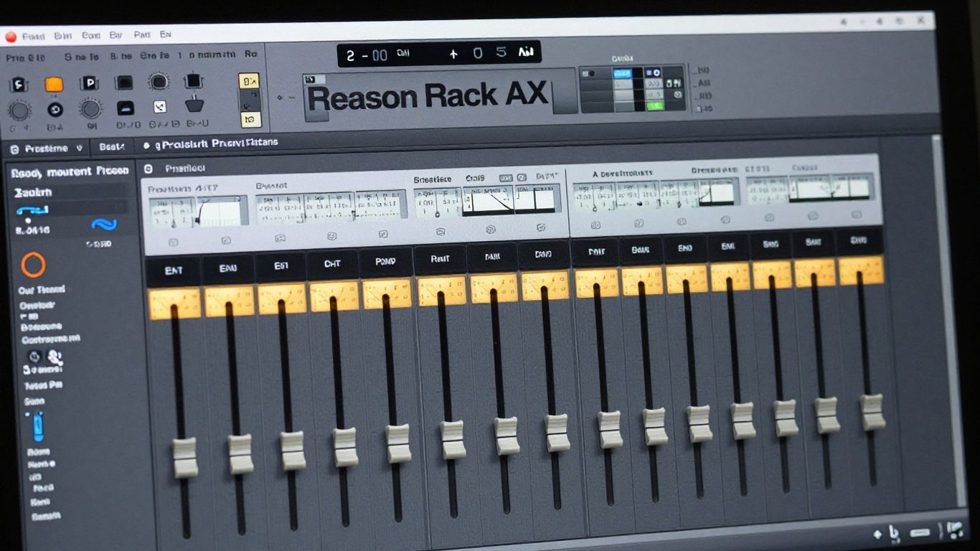The width and height of the screenshot is (980, 551).
Task: Click the blue underline icon below Seakh
Action: click(x=32, y=210)
